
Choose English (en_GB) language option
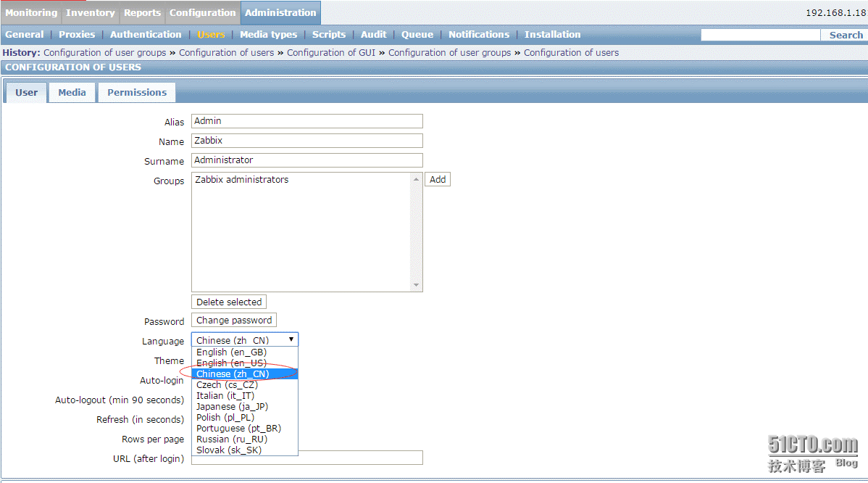point(245,352)
